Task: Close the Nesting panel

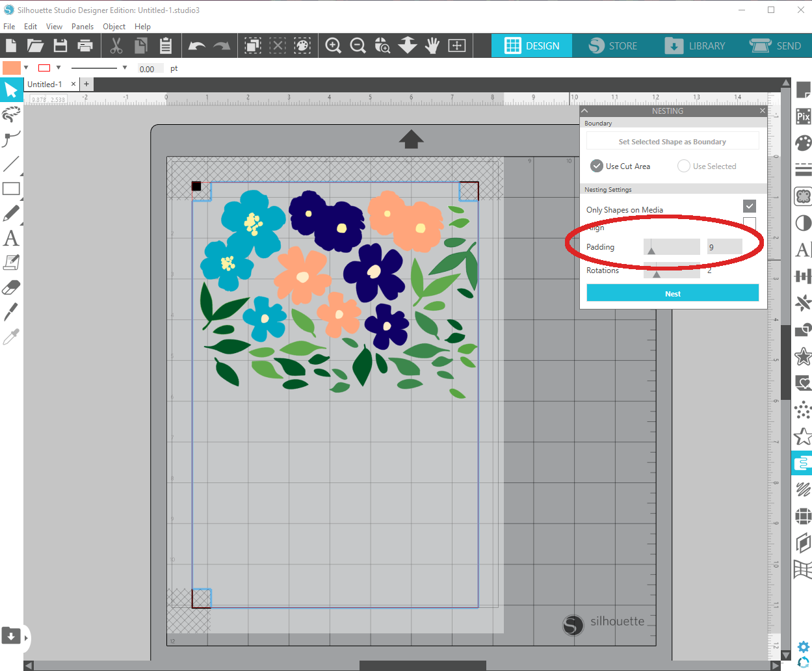Action: pos(763,111)
